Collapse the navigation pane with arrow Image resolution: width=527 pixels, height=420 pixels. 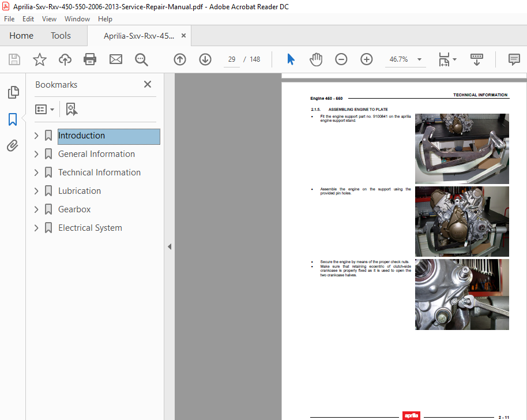pos(170,247)
